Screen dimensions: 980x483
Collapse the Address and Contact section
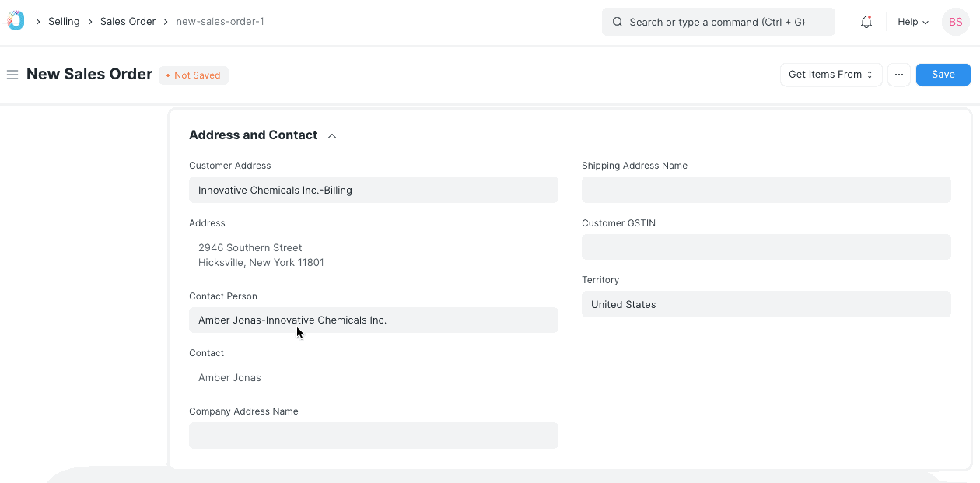(332, 135)
